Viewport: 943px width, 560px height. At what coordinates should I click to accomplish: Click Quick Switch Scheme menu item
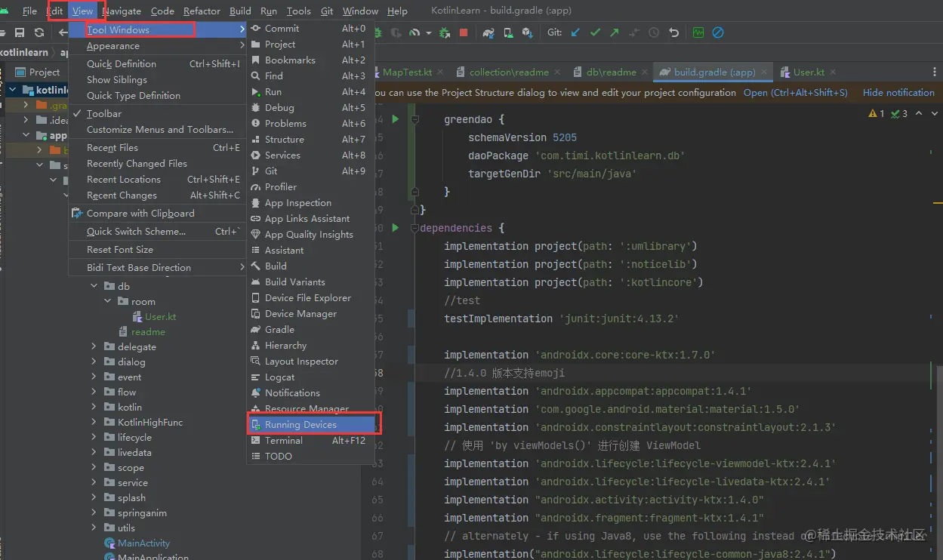pos(157,231)
